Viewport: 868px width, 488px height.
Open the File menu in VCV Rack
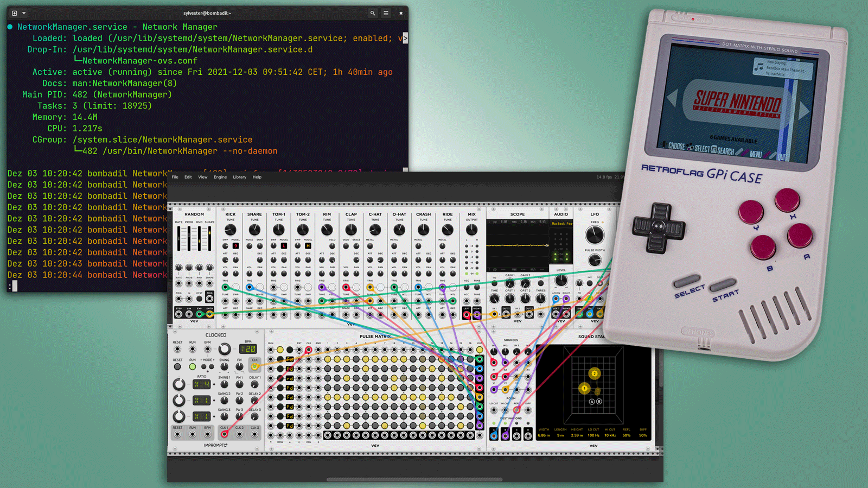[175, 177]
